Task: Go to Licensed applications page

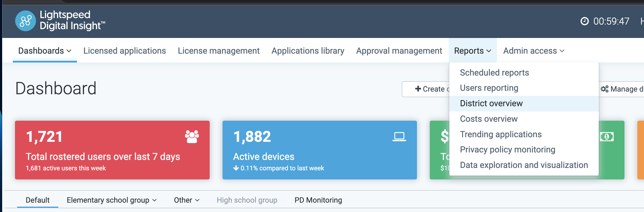Action: 125,51
